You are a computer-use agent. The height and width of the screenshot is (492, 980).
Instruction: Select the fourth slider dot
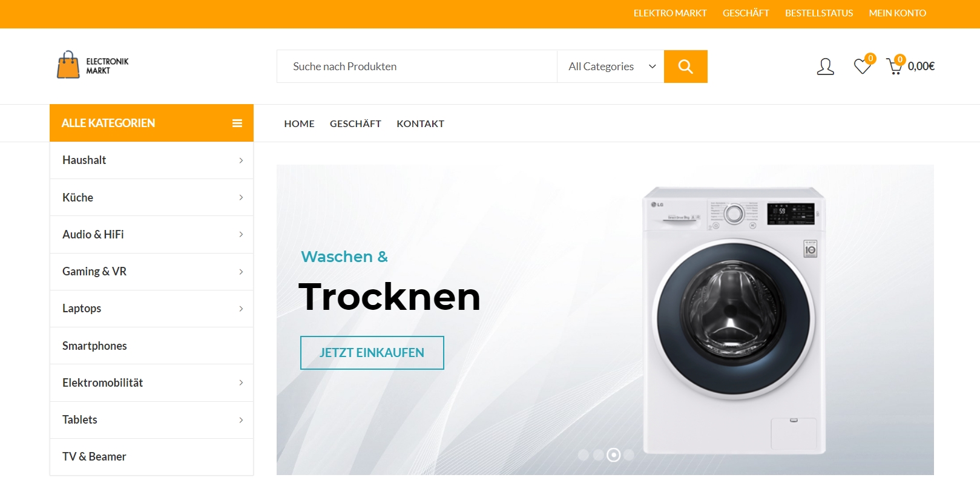tap(629, 455)
